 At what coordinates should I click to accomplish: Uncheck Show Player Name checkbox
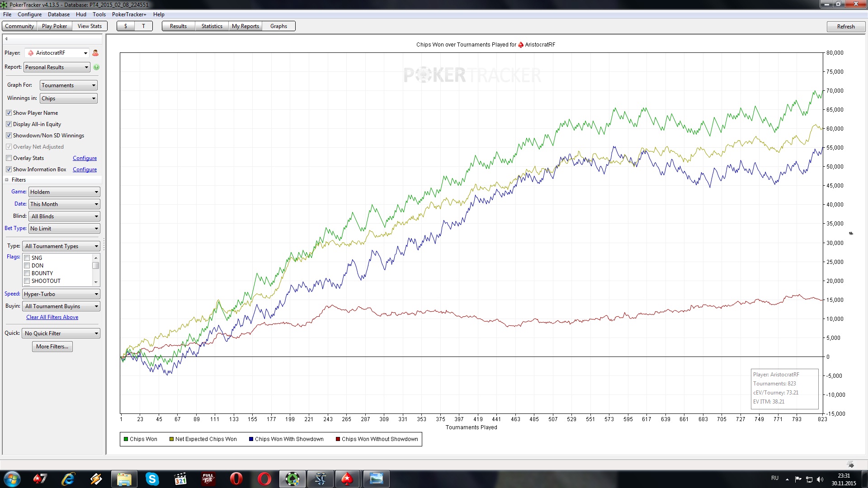pyautogui.click(x=9, y=113)
